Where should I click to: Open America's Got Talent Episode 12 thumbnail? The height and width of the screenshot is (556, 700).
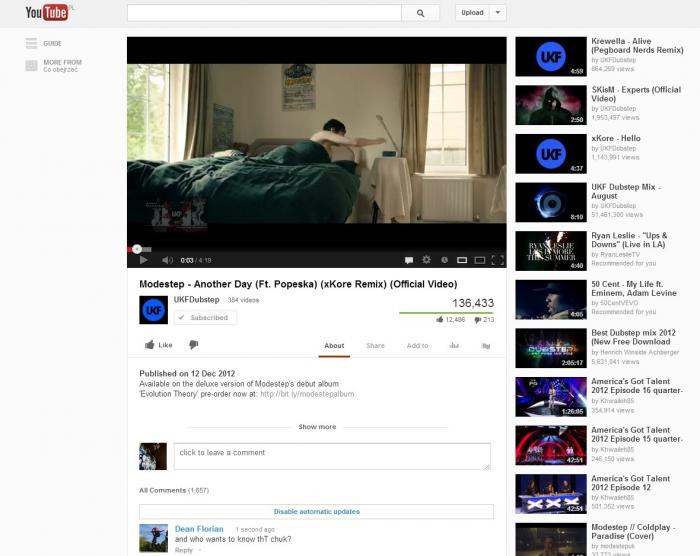pos(551,494)
